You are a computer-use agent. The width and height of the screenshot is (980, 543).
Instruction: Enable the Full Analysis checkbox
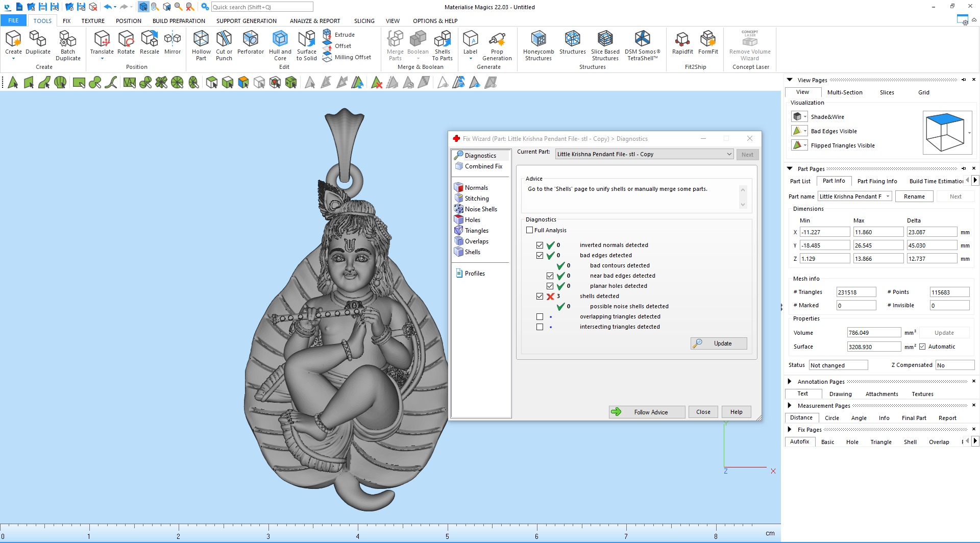pyautogui.click(x=530, y=230)
